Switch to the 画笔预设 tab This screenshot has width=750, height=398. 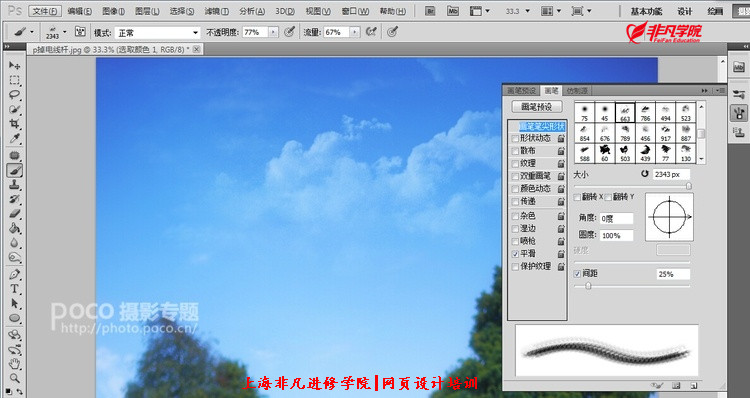point(521,90)
